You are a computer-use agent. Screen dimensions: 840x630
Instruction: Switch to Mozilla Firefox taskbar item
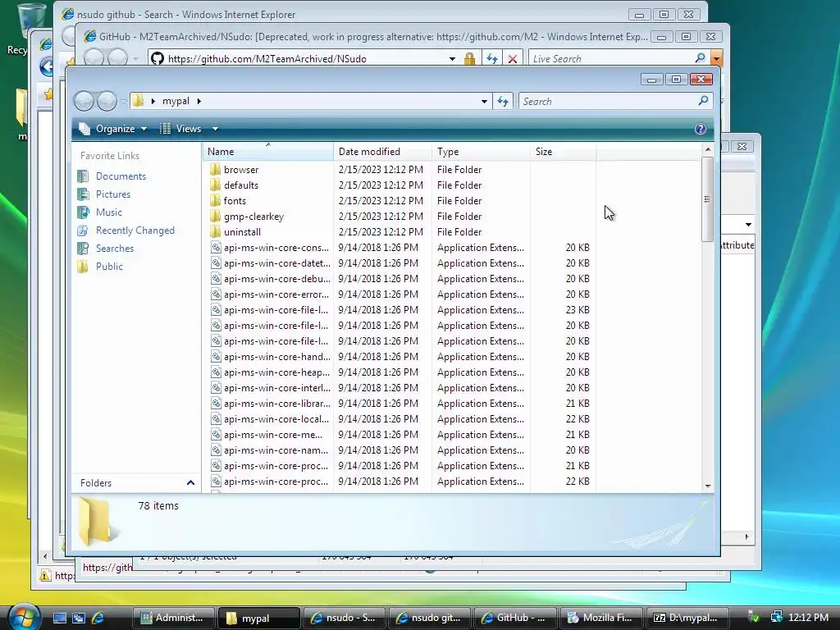click(601, 618)
